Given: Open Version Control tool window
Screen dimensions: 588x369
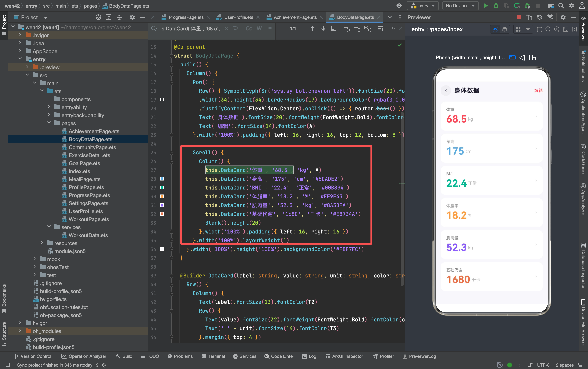Looking at the screenshot, I should [x=33, y=356].
